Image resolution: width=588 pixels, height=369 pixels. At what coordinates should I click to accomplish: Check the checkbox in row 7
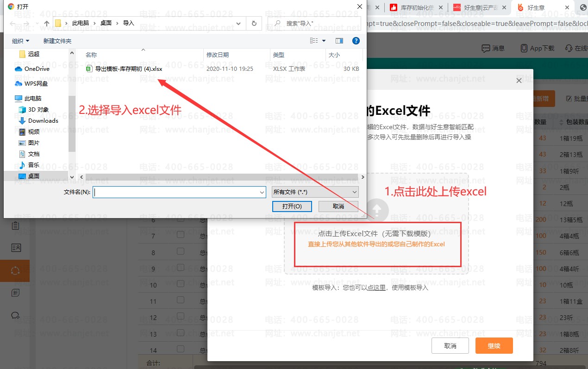[x=181, y=236]
